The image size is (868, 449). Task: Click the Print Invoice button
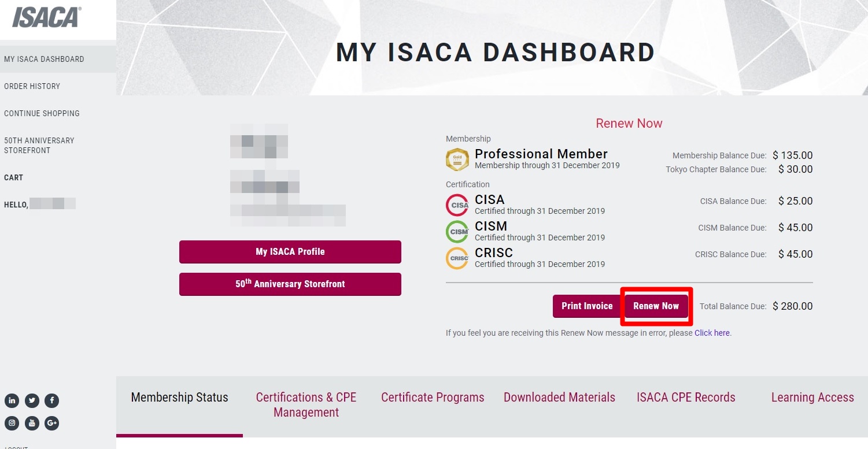pos(587,306)
